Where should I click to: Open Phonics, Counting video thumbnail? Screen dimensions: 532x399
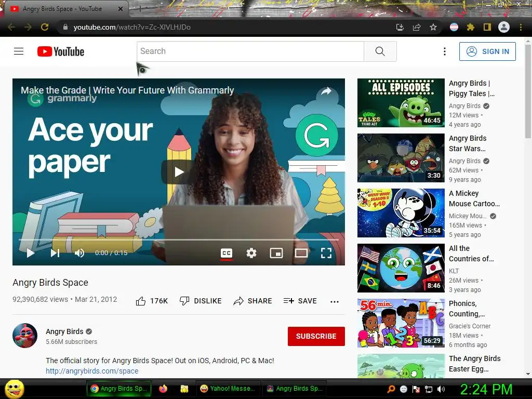click(401, 323)
